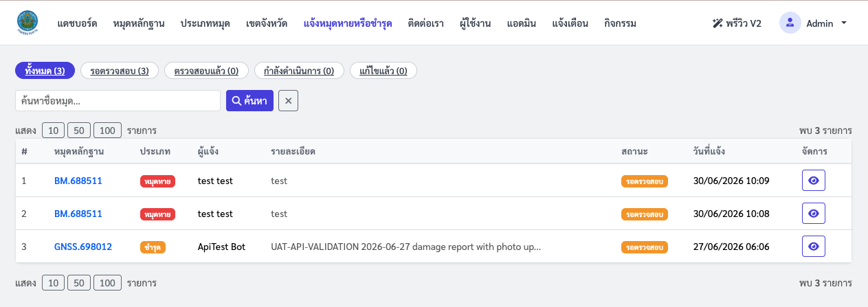
Task: Click the ผู้แจ้ง column header
Action: (208, 151)
